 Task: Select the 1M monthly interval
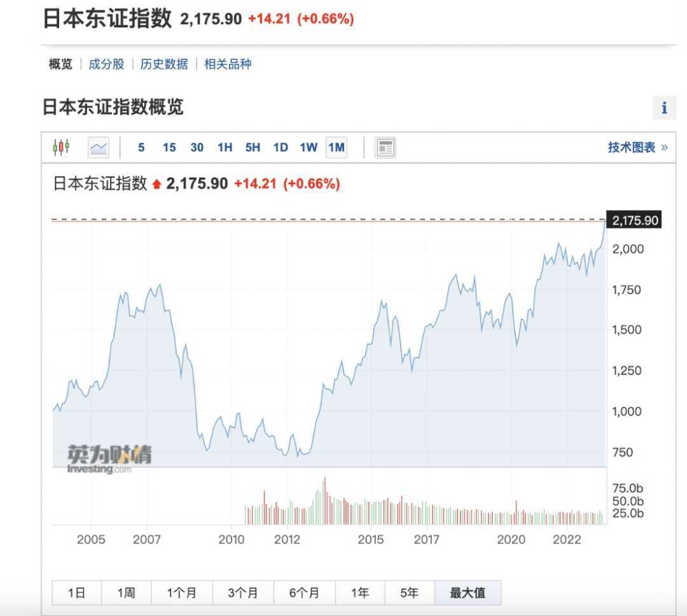click(x=337, y=148)
